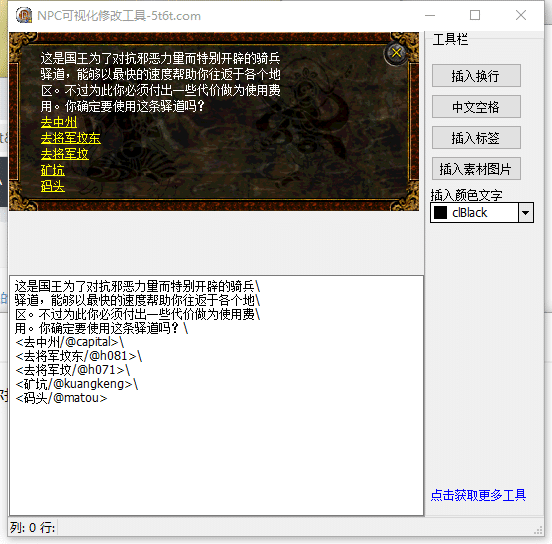This screenshot has width=552, height=544.
Task: Click the 去中州 link in preview
Action: tap(58, 122)
